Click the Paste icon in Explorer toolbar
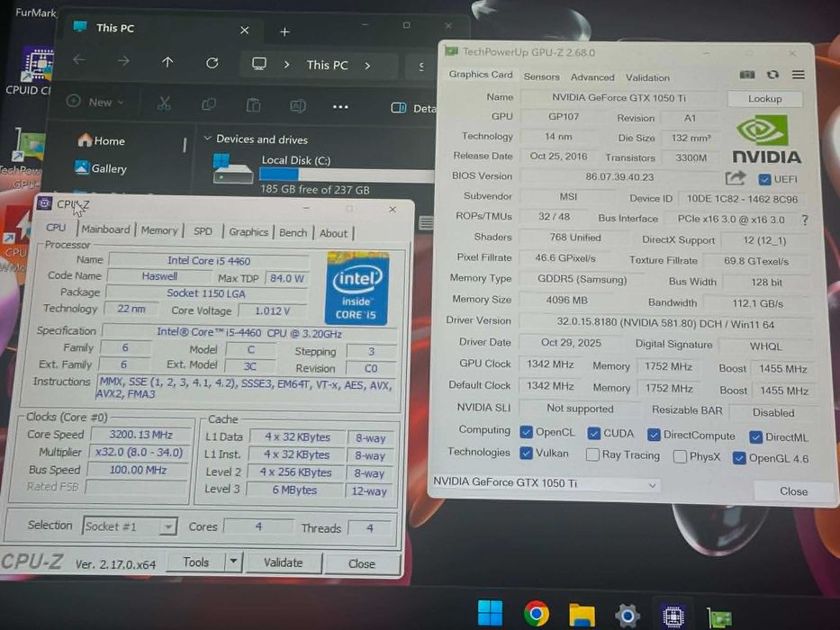 click(x=253, y=105)
